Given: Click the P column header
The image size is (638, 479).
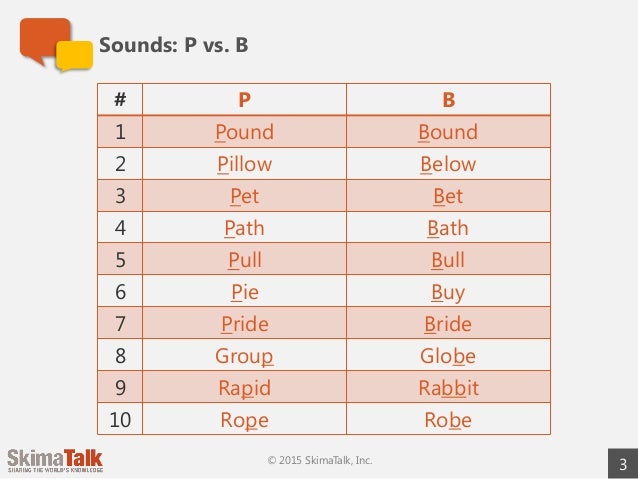Looking at the screenshot, I should click(244, 100).
